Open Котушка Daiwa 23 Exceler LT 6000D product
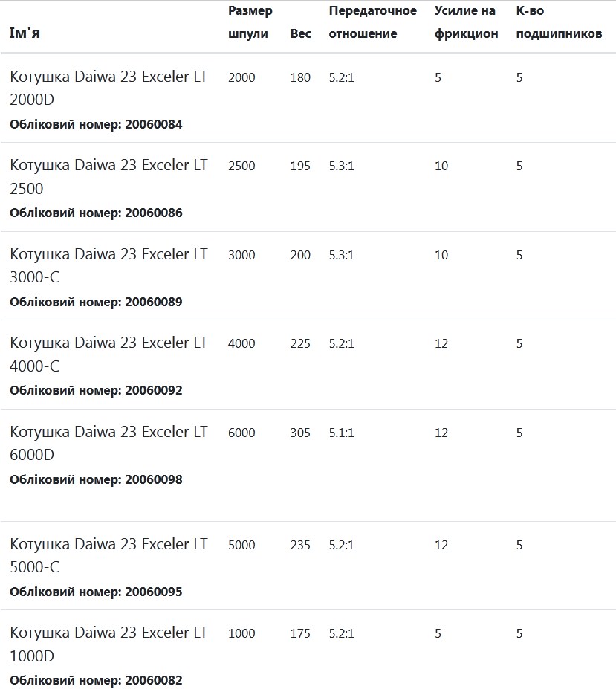The image size is (616, 689). pos(108,443)
